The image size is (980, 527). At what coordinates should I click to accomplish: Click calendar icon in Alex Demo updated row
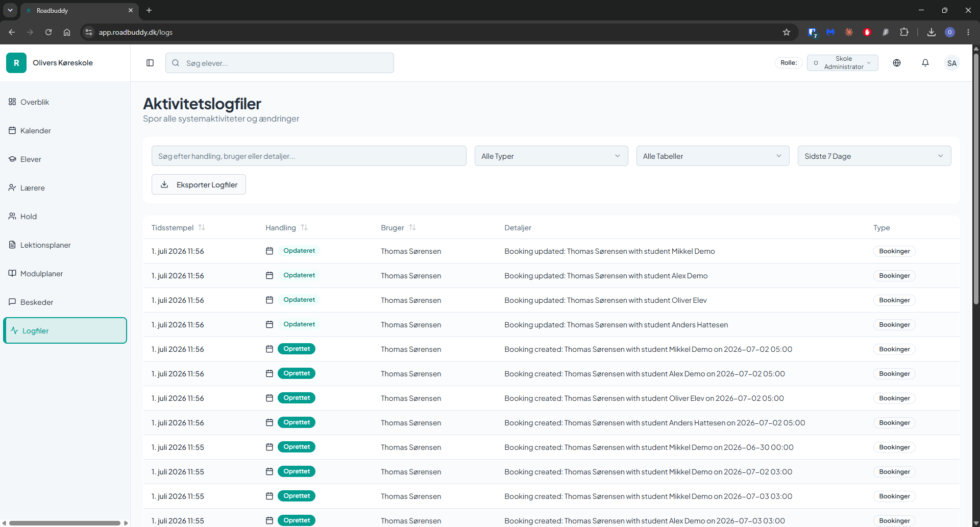[x=269, y=275]
